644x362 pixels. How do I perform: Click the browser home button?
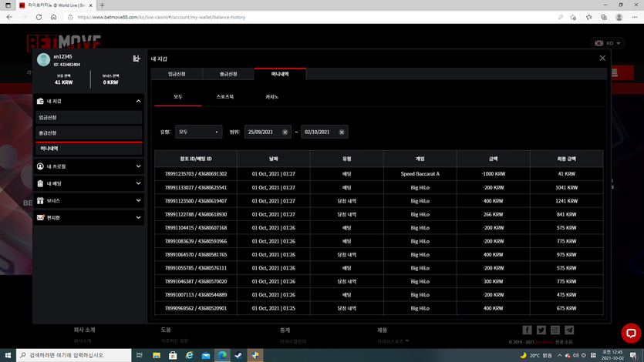[x=53, y=17]
